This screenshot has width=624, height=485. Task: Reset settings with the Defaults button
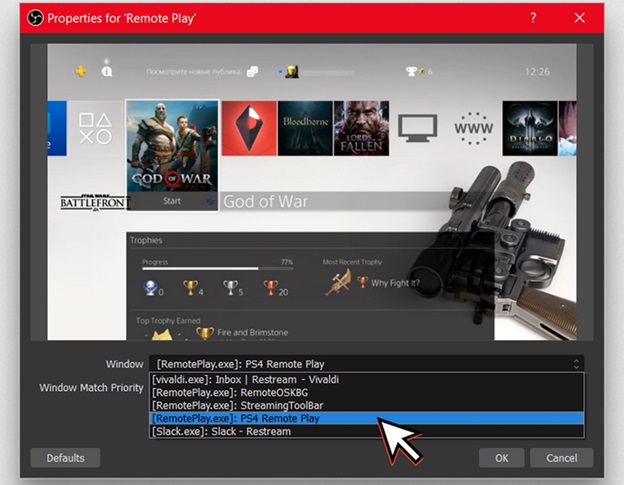[65, 458]
